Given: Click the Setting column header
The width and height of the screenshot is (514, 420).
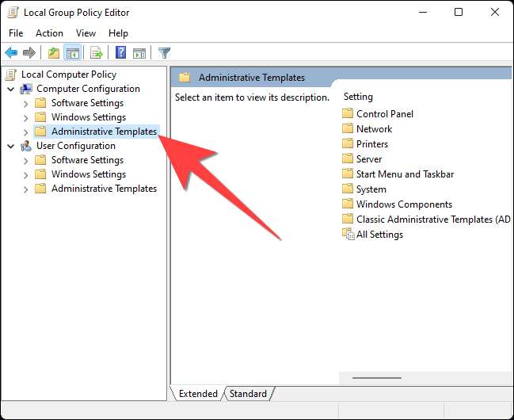Looking at the screenshot, I should [x=358, y=97].
